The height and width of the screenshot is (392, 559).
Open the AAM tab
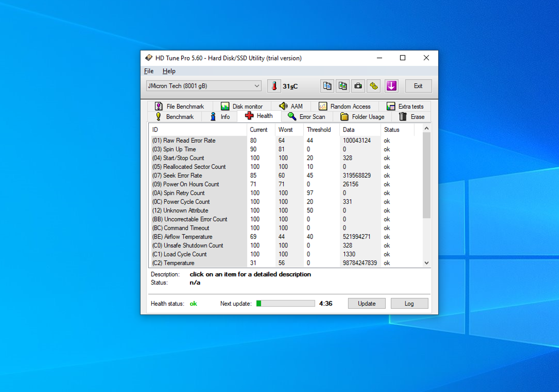[291, 107]
